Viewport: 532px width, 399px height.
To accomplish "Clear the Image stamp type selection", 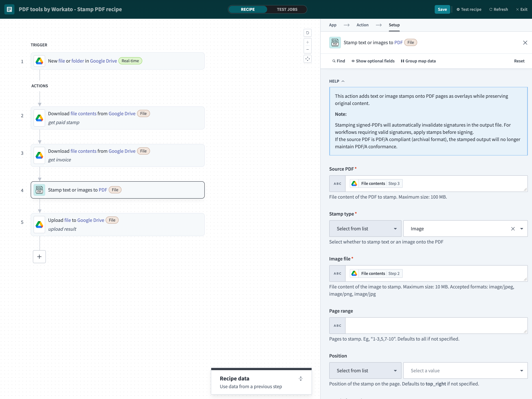I will (513, 229).
